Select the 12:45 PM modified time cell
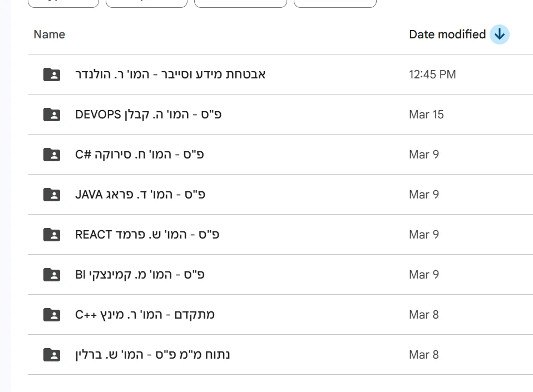The height and width of the screenshot is (392, 533). [432, 75]
